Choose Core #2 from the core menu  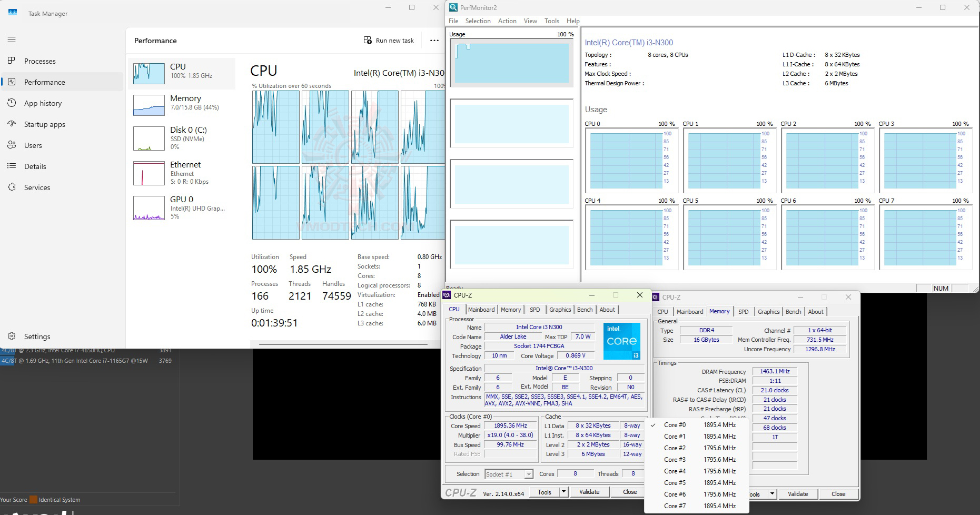(x=696, y=448)
